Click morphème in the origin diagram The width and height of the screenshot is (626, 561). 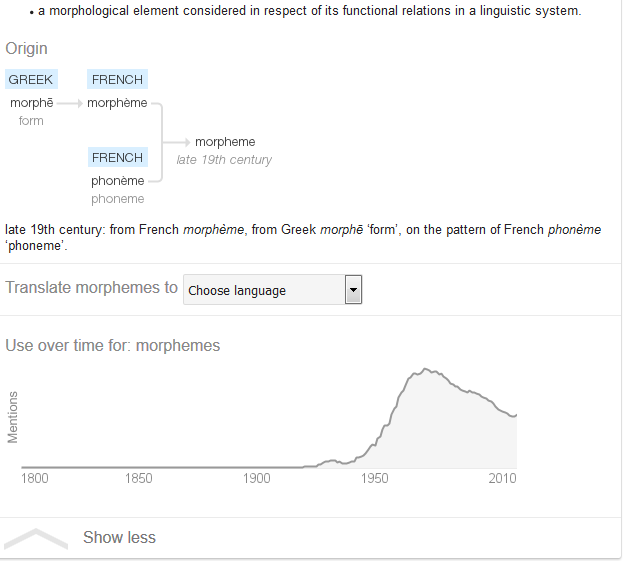pyautogui.click(x=117, y=103)
